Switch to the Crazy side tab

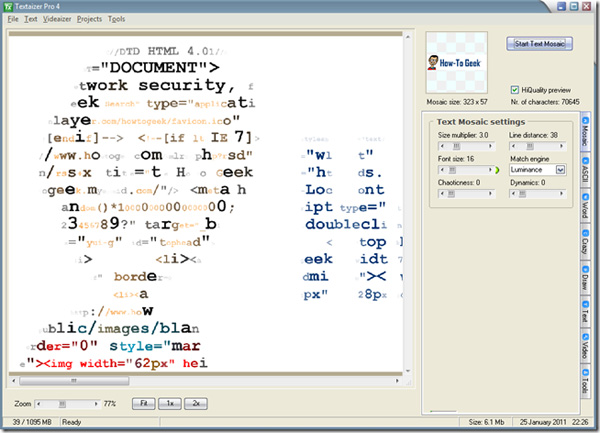tap(585, 243)
